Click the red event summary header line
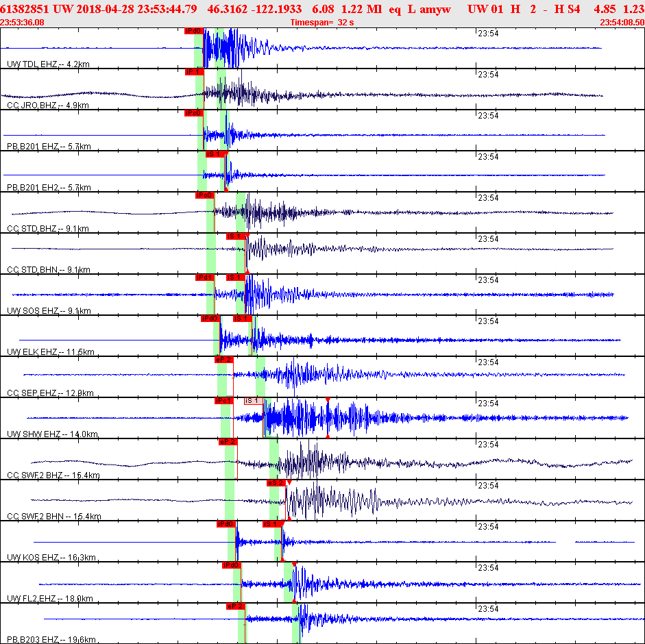The width and height of the screenshot is (645, 644). (x=322, y=9)
